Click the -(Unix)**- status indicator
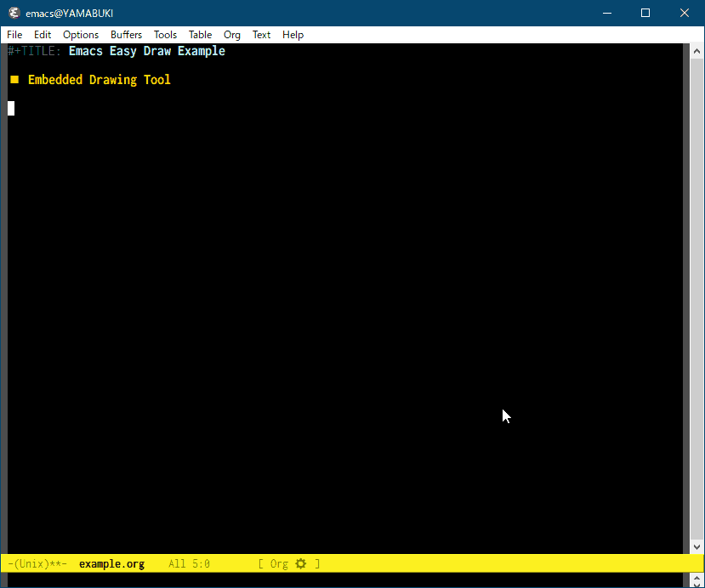The image size is (705, 588). 37,563
